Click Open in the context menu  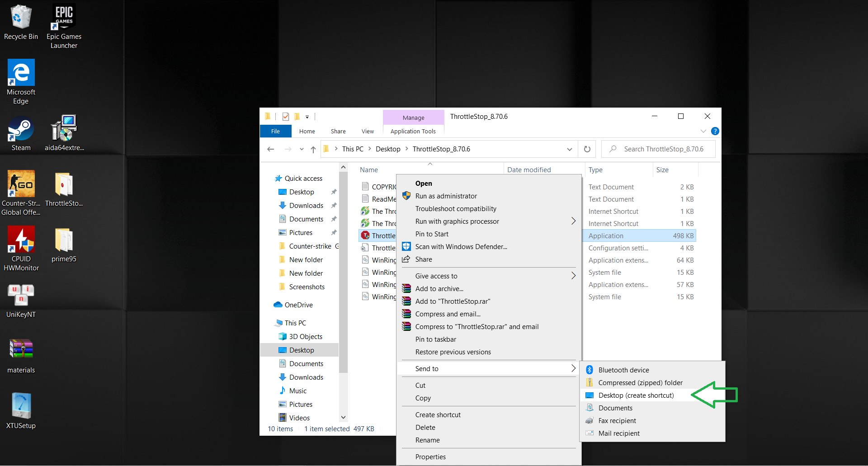[x=489, y=184]
